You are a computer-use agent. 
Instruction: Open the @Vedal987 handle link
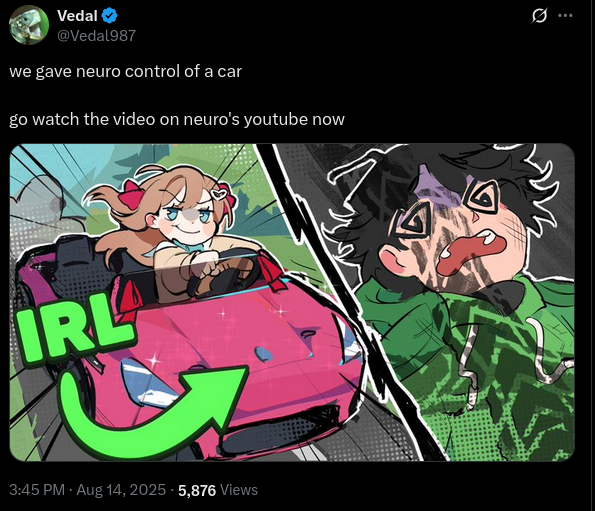coord(96,36)
